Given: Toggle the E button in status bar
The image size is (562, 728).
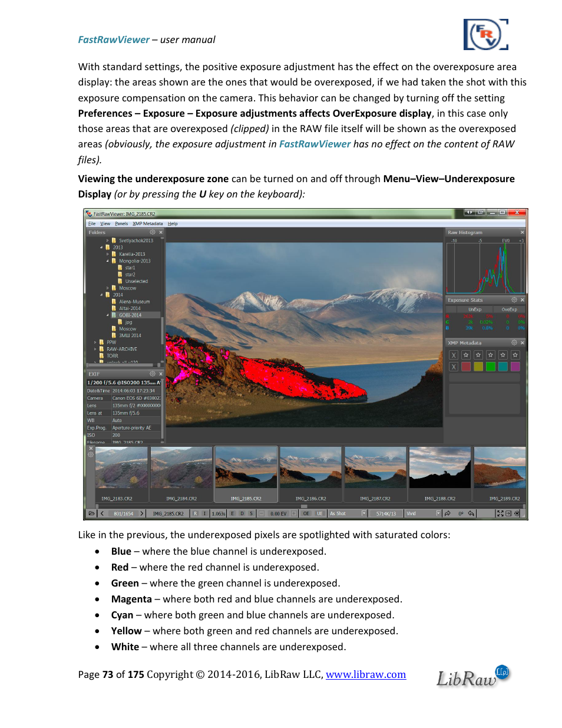Looking at the screenshot, I should click(x=232, y=513).
